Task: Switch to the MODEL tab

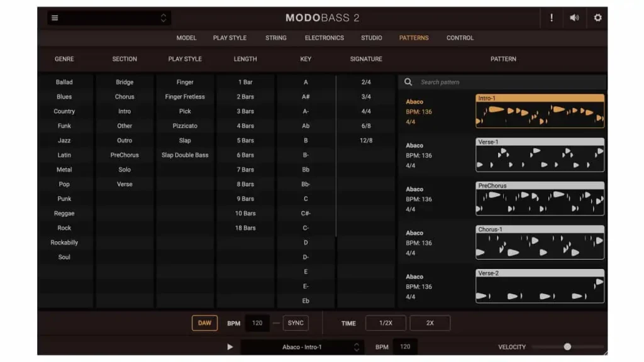Action: 186,38
